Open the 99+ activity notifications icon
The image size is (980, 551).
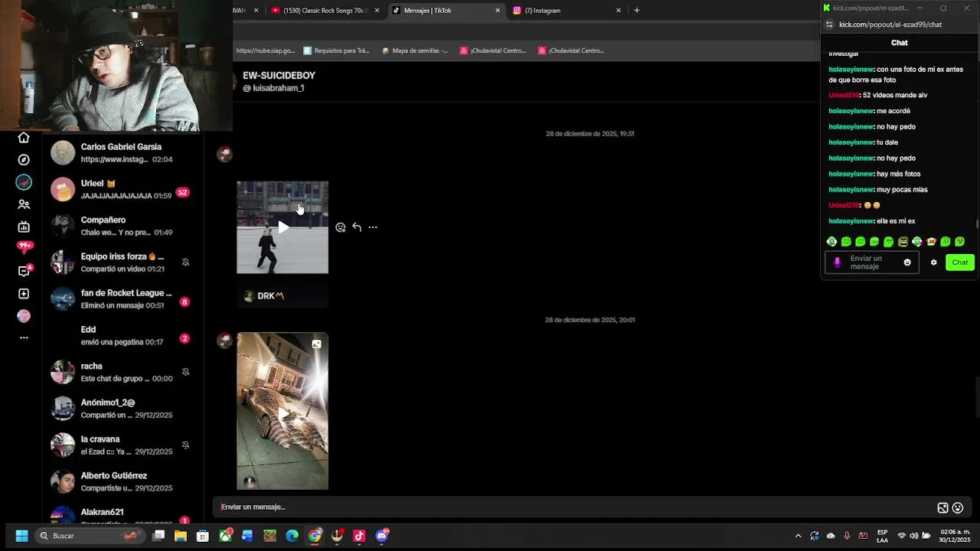click(24, 248)
